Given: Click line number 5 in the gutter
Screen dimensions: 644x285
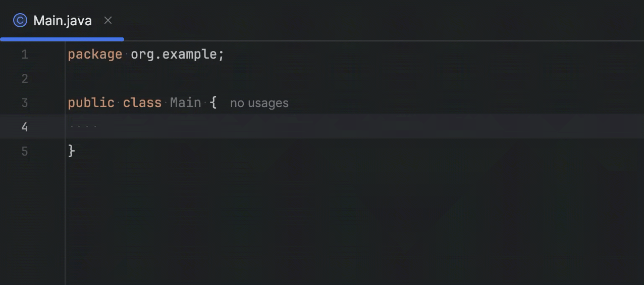Looking at the screenshot, I should [25, 151].
